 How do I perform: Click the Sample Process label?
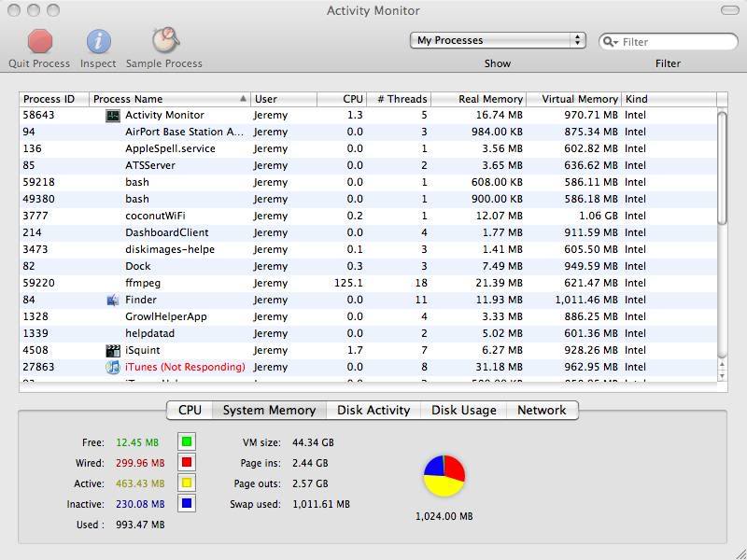tap(164, 63)
